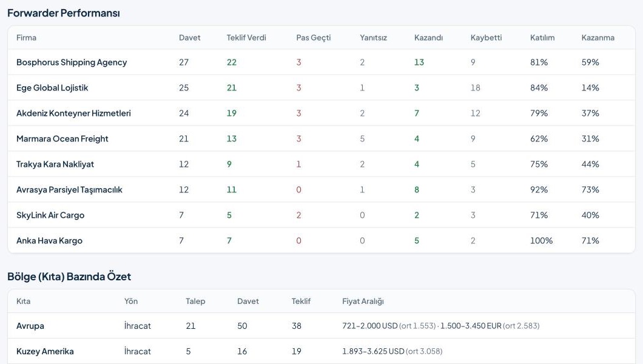Image resolution: width=643 pixels, height=364 pixels.
Task: Click Bosphorus Shipping Agency's 13 won count
Action: [419, 62]
